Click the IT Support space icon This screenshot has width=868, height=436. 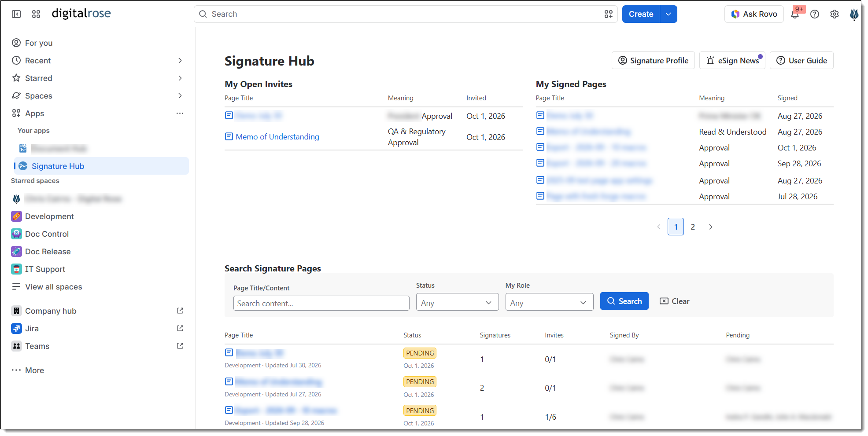point(16,269)
